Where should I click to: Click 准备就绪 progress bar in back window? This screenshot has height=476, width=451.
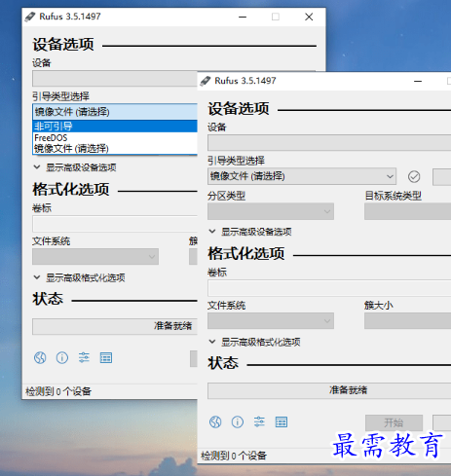coord(115,326)
